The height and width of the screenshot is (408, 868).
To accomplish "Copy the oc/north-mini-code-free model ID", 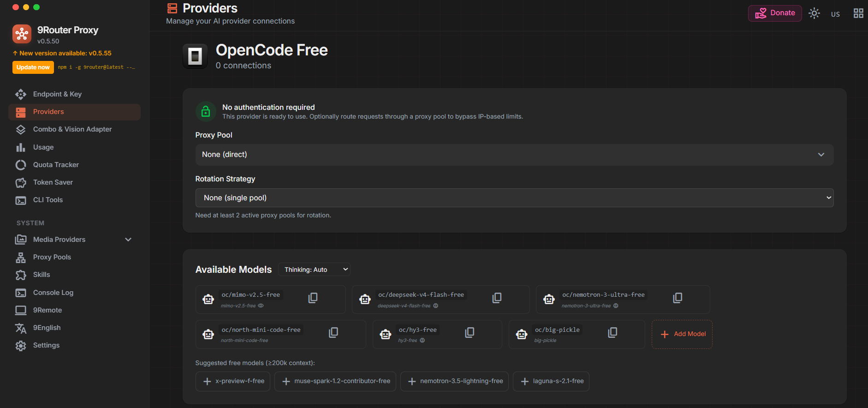I will [x=333, y=333].
